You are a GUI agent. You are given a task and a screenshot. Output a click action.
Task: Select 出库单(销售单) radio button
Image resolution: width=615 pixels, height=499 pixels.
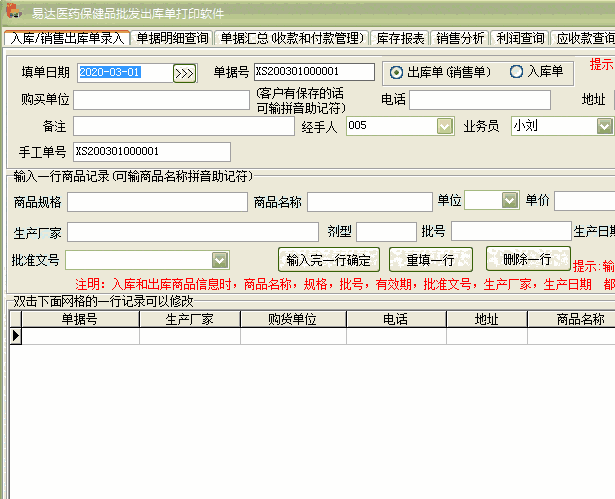396,72
